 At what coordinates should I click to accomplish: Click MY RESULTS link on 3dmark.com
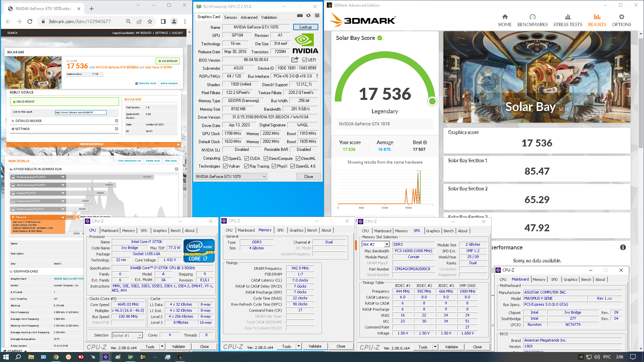coord(144,33)
